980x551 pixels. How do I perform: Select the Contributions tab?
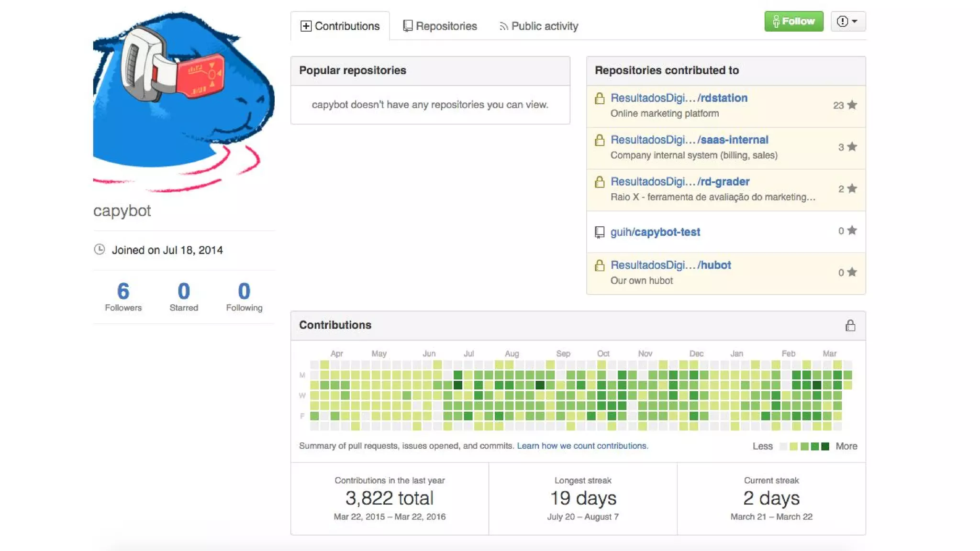coord(340,26)
